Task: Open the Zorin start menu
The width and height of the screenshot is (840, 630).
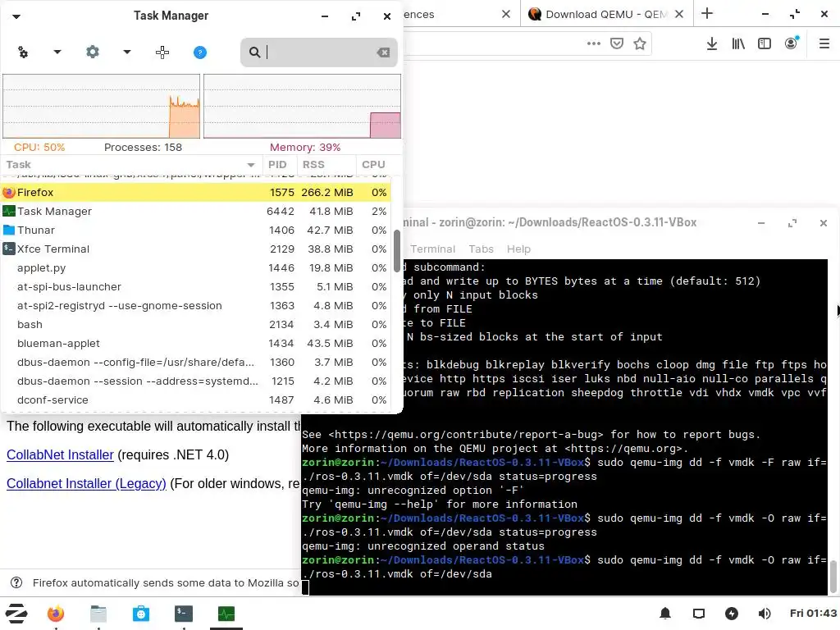Action: 16,614
